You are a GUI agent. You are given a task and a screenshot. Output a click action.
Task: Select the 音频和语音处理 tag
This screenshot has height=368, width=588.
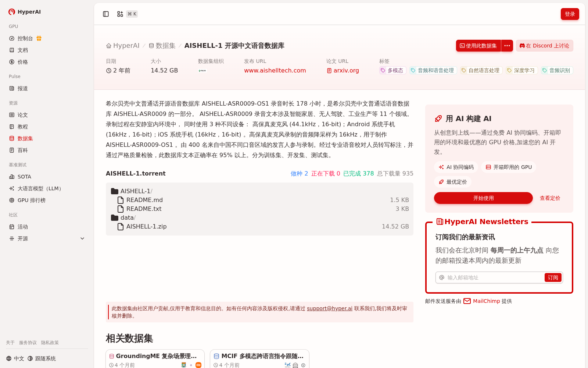tap(433, 70)
